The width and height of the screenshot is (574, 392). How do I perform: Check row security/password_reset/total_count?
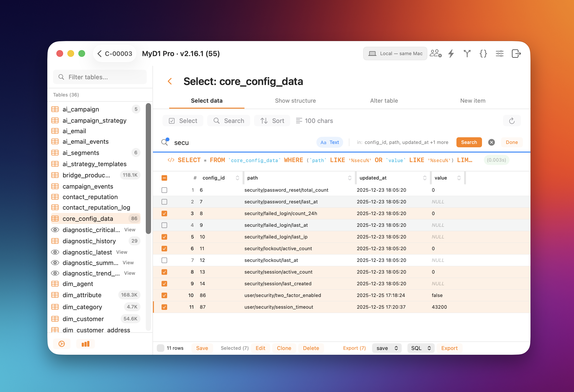[164, 190]
